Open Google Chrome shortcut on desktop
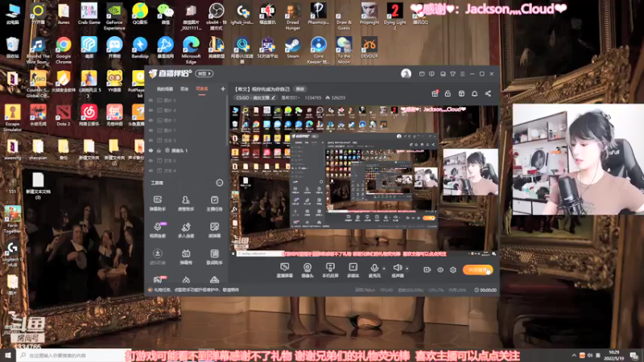644x362 pixels. 64,50
